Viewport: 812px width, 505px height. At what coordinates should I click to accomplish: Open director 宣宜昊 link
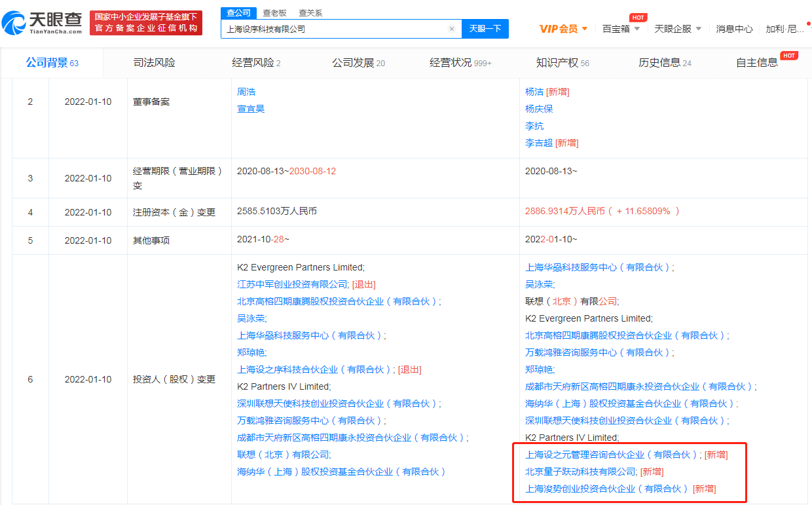click(x=251, y=109)
